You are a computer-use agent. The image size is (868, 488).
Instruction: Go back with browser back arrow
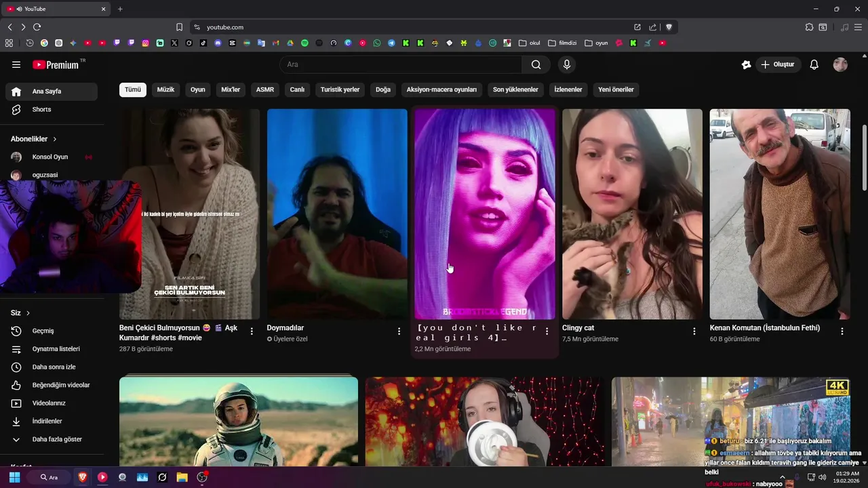point(9,27)
